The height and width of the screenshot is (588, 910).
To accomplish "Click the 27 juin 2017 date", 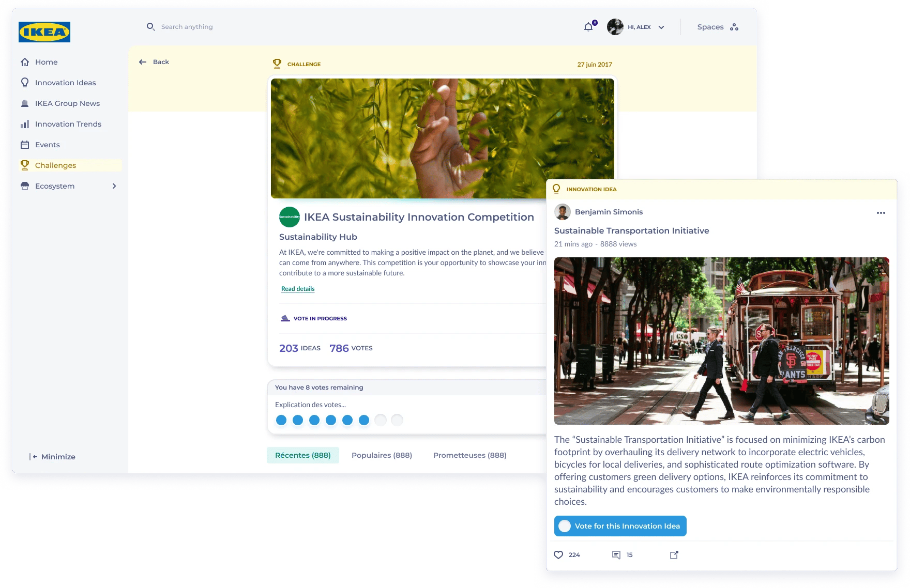I will coord(595,65).
